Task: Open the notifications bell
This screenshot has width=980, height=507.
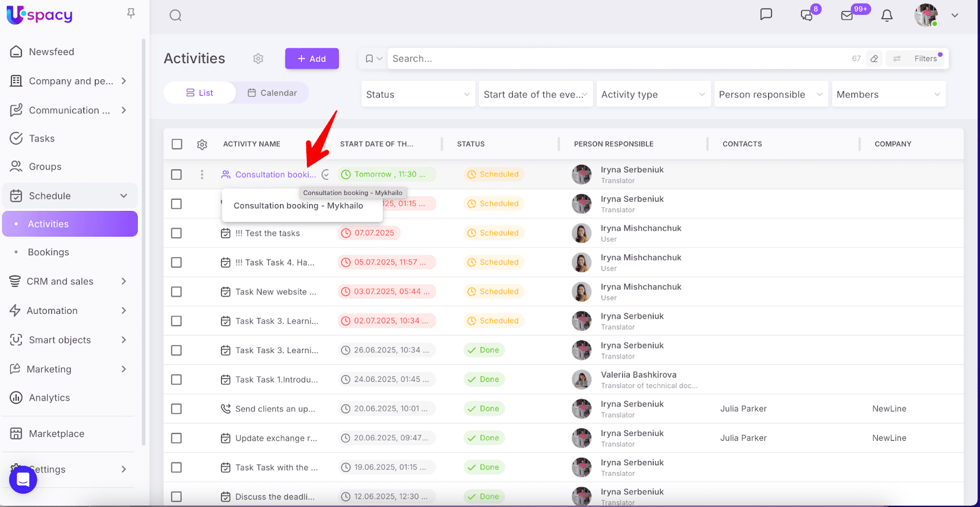Action: 886,15
